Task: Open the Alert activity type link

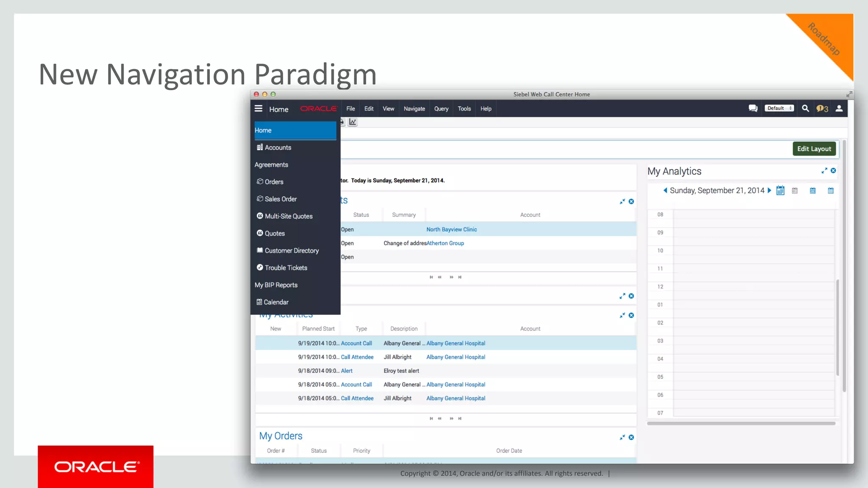Action: 347,371
